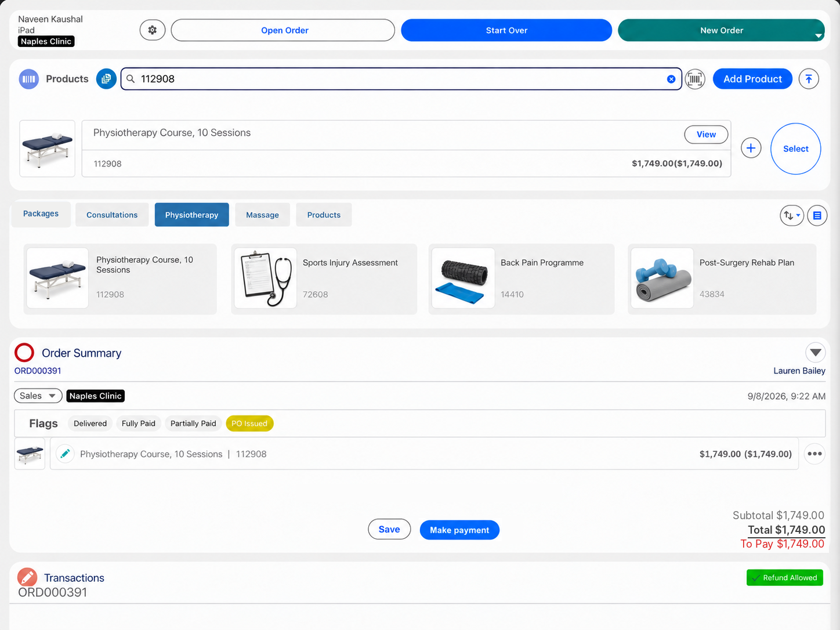Click the search magnifier icon
Screen dimensions: 840x630
pos(131,79)
